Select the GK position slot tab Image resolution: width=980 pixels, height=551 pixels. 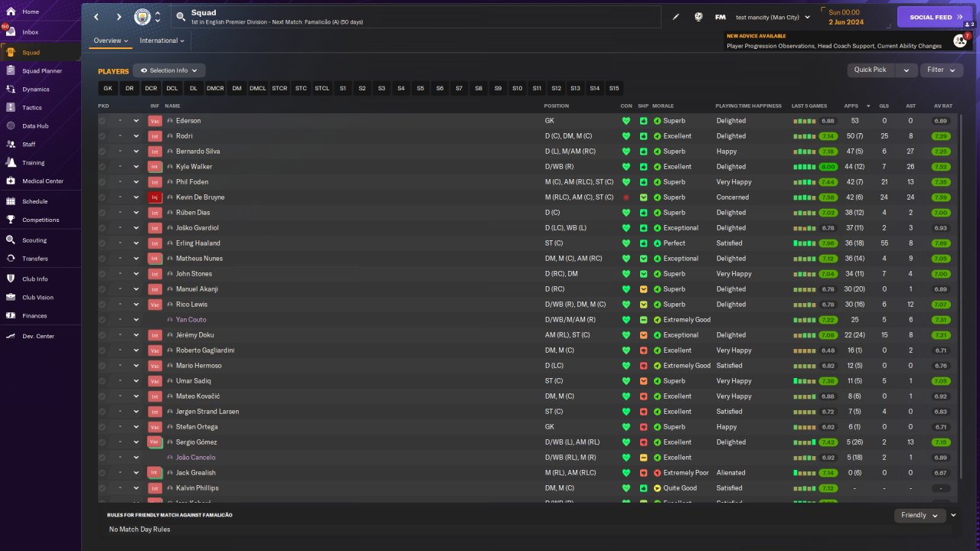tap(108, 88)
